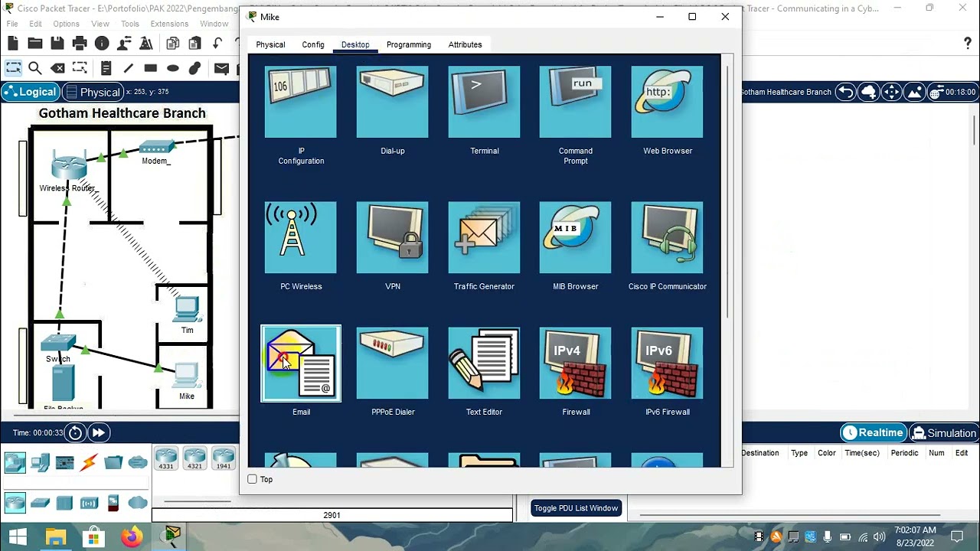Switch to the Programming tab
Screen dimensions: 980x551
409,44
